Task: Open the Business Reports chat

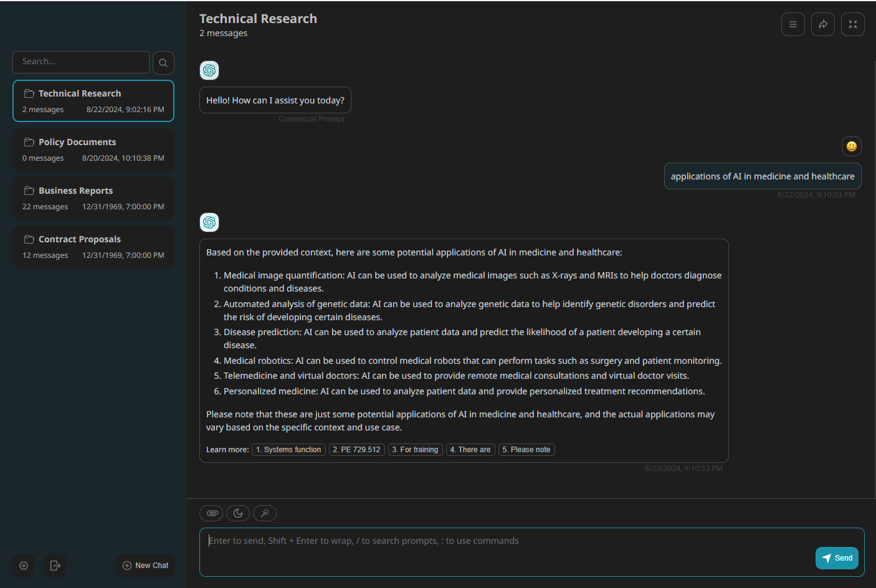Action: click(93, 198)
